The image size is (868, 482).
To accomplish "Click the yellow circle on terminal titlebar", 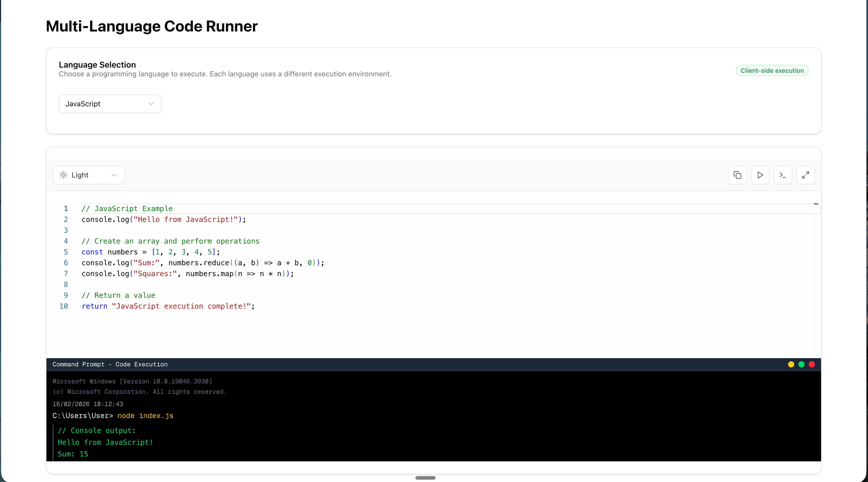I will tap(791, 364).
